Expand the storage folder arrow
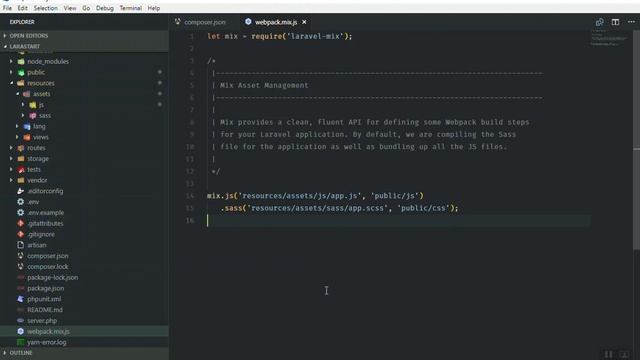Image resolution: width=640 pixels, height=360 pixels. point(11,158)
